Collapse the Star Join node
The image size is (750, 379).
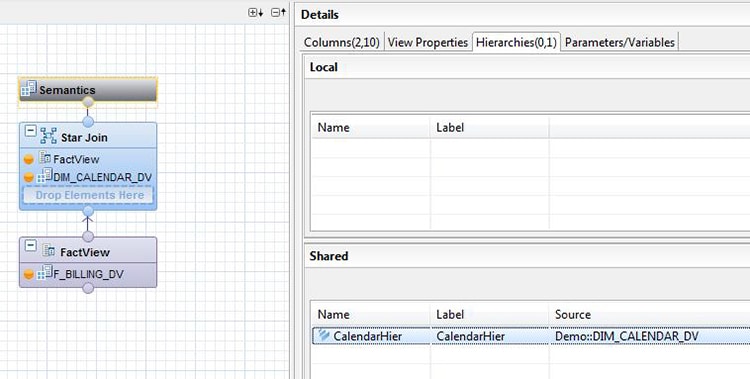pos(31,131)
